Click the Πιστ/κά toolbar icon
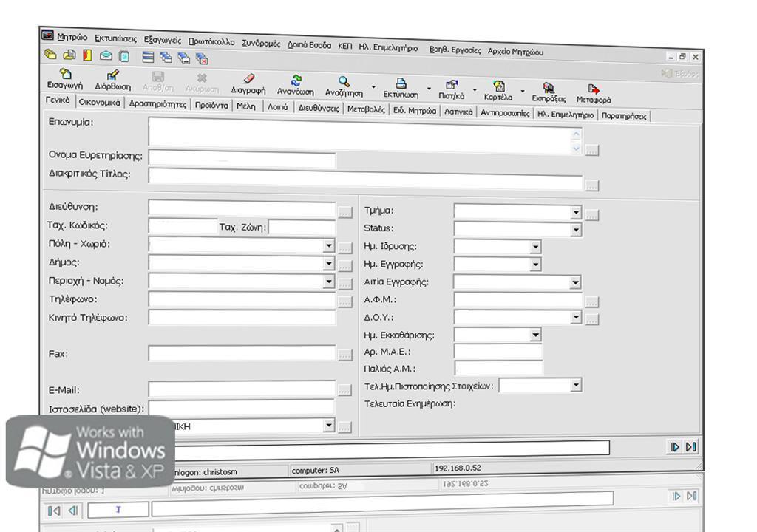The width and height of the screenshot is (757, 532). tap(452, 85)
